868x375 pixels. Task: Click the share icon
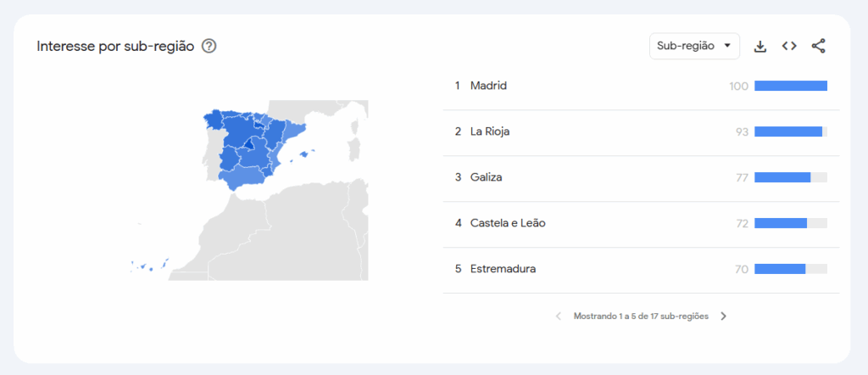[818, 46]
